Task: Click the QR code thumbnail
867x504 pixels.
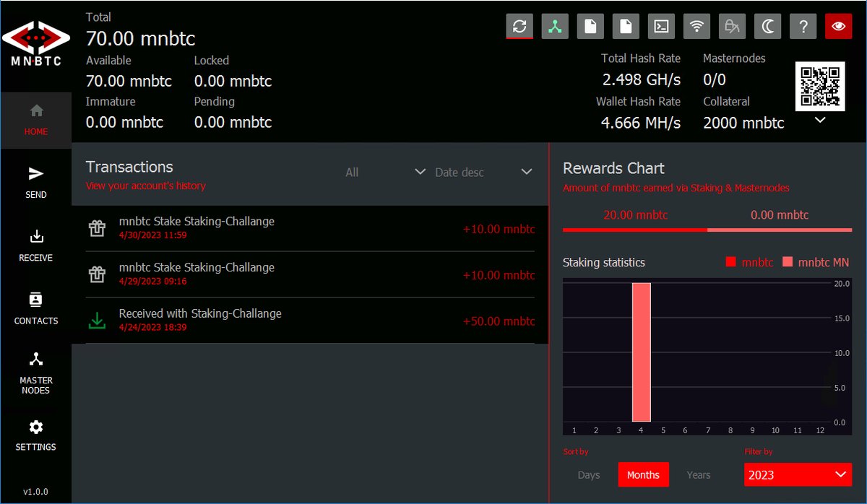Action: tap(820, 85)
